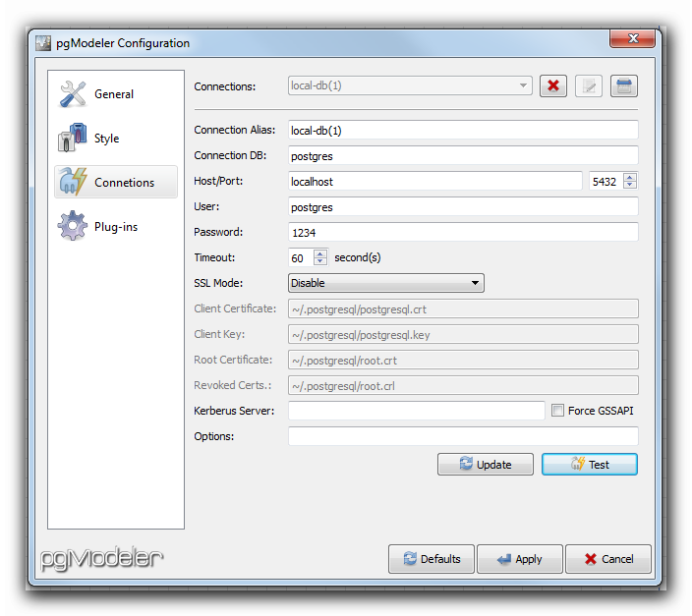The width and height of the screenshot is (692, 616).
Task: Close the pgModeler Configuration window
Action: pyautogui.click(x=632, y=38)
